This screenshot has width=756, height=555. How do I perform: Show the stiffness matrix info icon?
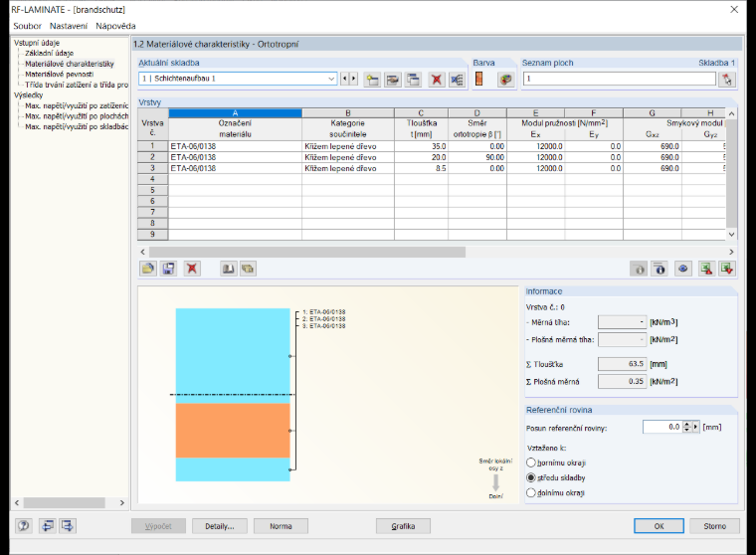pos(660,269)
